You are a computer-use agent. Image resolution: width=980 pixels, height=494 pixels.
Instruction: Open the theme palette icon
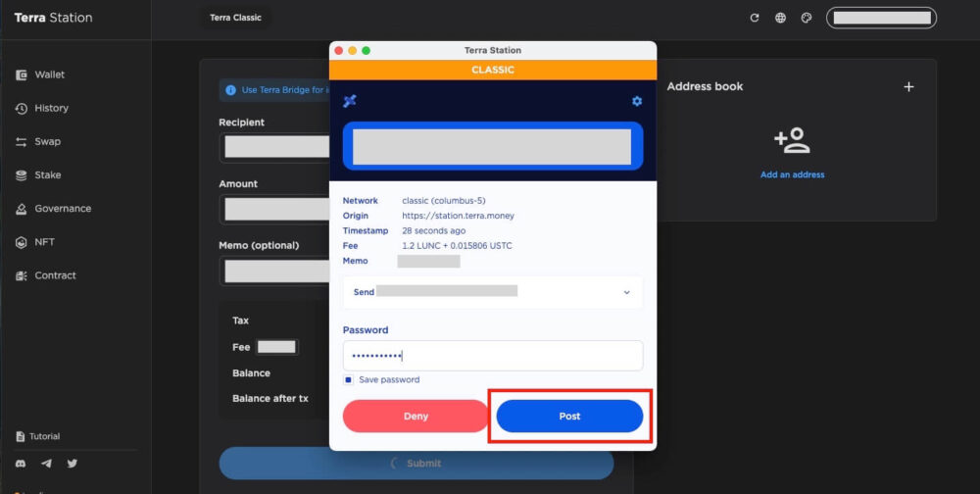807,18
